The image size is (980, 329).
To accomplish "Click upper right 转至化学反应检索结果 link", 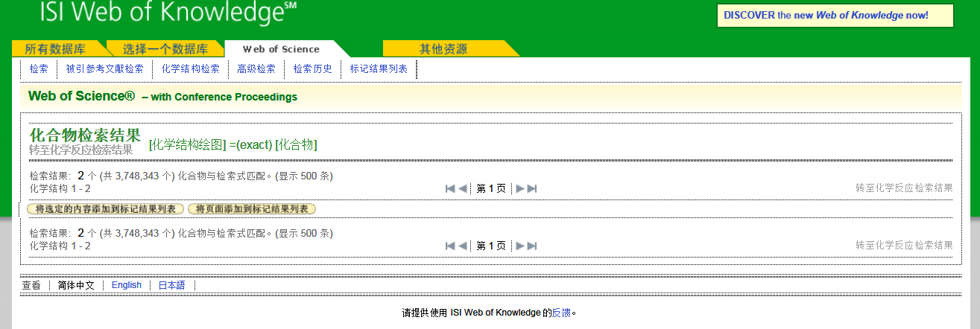I will tap(904, 188).
